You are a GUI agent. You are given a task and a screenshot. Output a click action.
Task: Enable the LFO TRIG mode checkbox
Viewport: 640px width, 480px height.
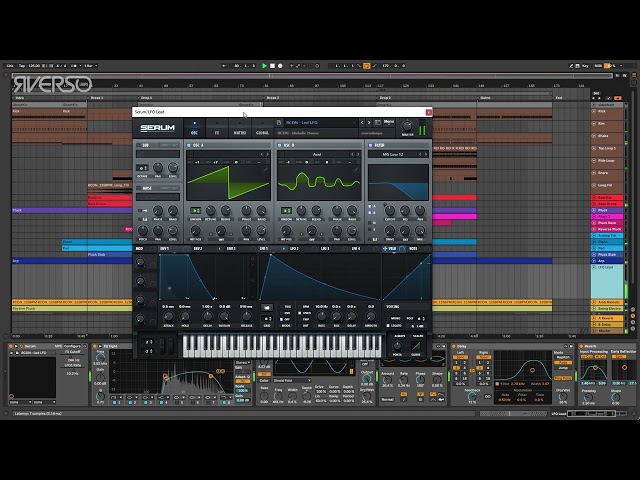tap(282, 307)
